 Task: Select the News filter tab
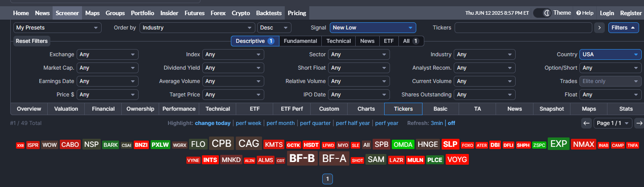coord(367,41)
